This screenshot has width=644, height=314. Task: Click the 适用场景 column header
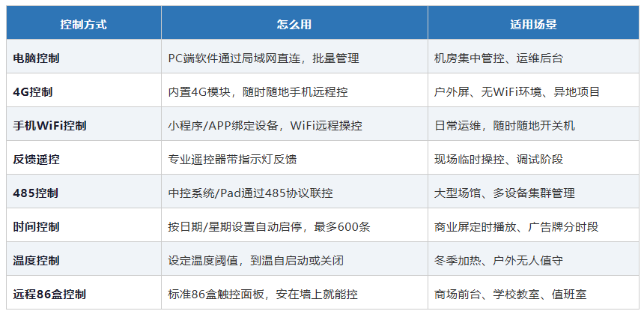(533, 22)
